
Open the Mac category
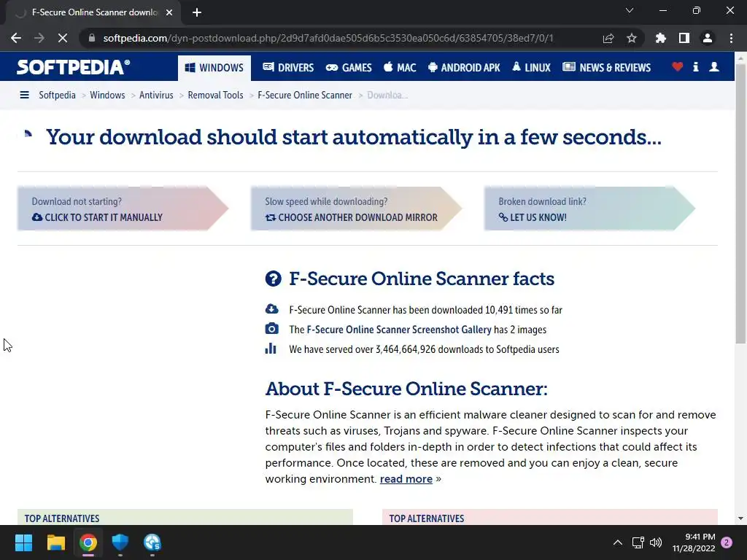point(400,68)
